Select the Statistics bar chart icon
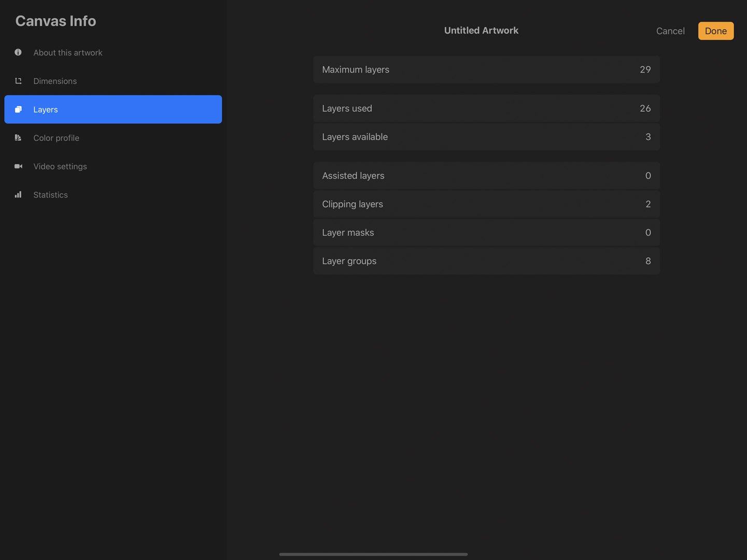This screenshot has height=560, width=747. point(18,194)
